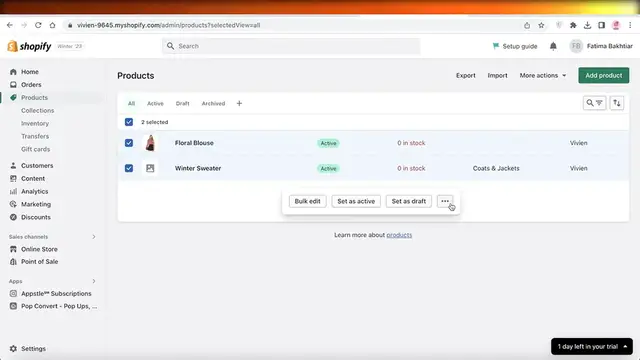Expand the Sales channels chevron
Screen dimensions: 640x360
pos(94,237)
